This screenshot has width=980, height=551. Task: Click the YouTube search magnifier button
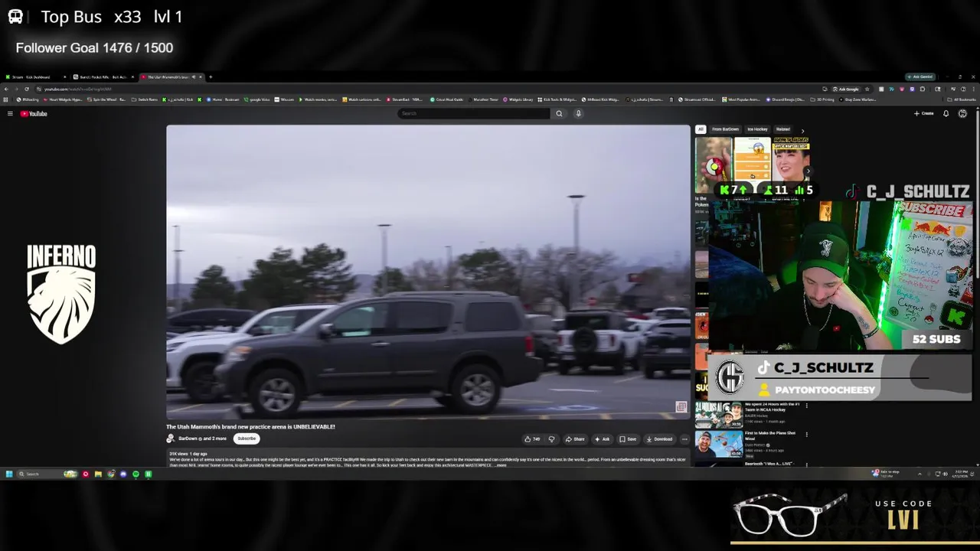click(x=559, y=113)
